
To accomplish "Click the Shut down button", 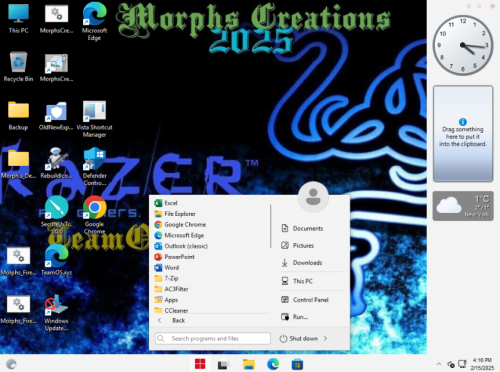I will [299, 339].
